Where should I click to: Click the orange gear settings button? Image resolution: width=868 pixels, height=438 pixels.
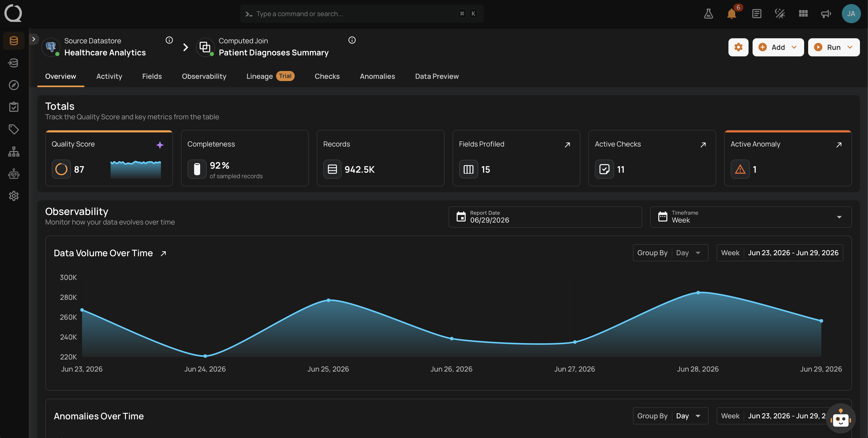pos(738,47)
